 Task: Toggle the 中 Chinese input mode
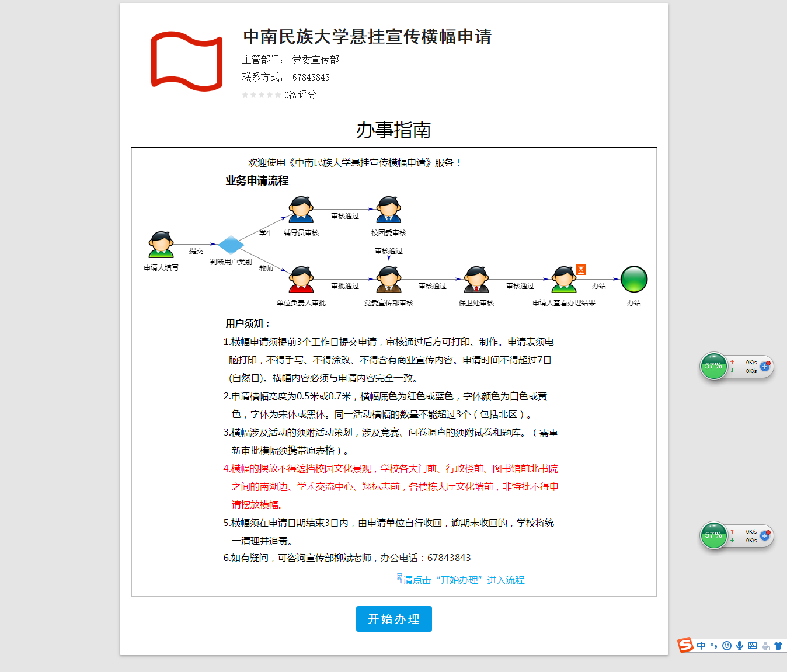[x=701, y=646]
